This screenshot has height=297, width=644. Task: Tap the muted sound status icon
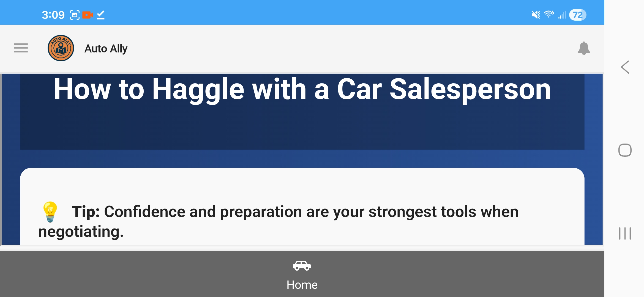535,15
